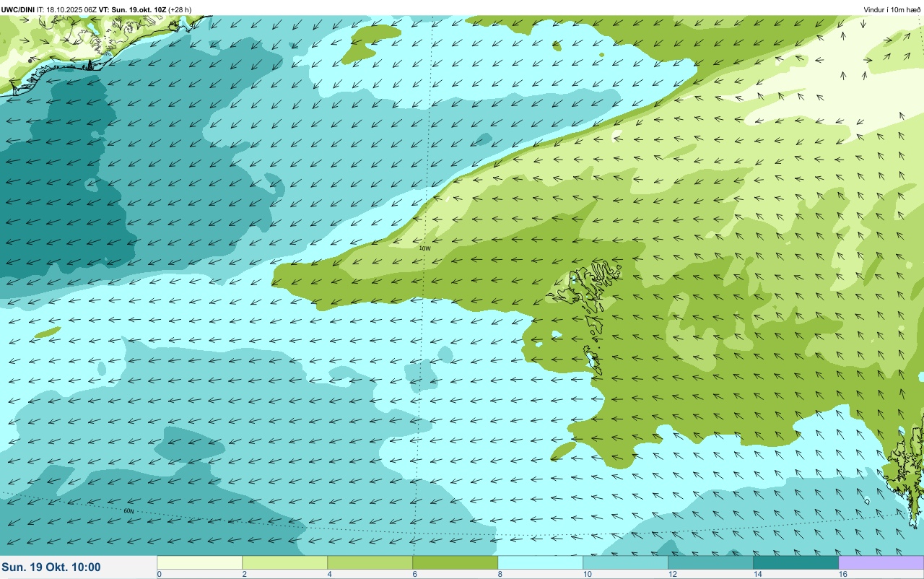Click the '10W' longitude label on the map
This screenshot has height=579, width=924.
(x=424, y=248)
